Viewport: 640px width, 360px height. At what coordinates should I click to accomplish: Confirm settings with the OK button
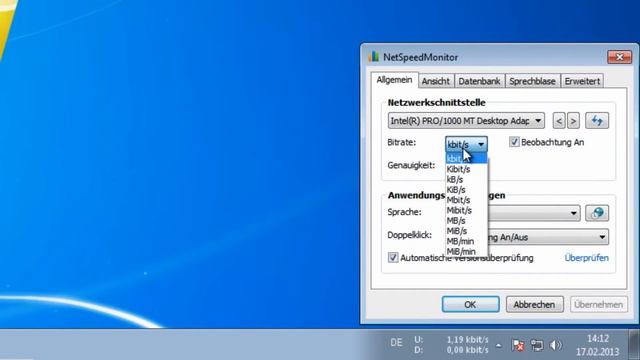pyautogui.click(x=470, y=304)
